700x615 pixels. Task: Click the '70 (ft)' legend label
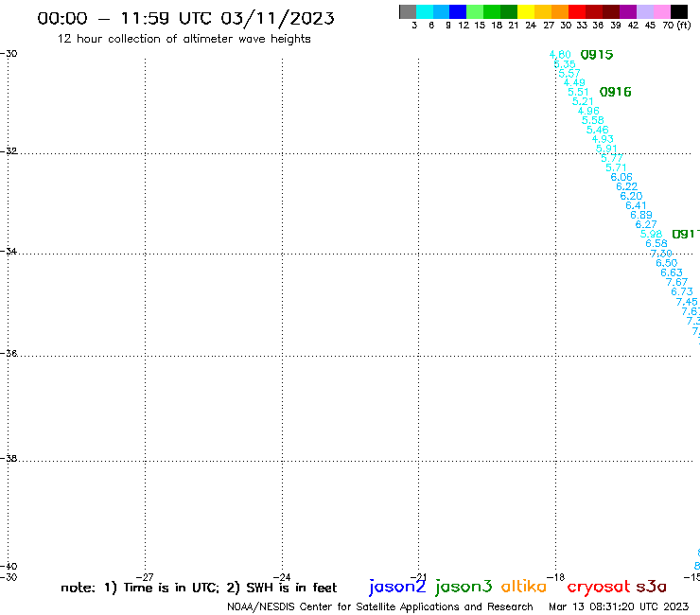pyautogui.click(x=676, y=25)
